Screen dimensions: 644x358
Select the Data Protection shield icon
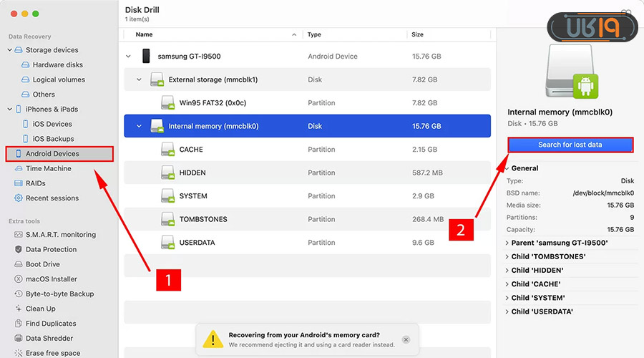19,250
